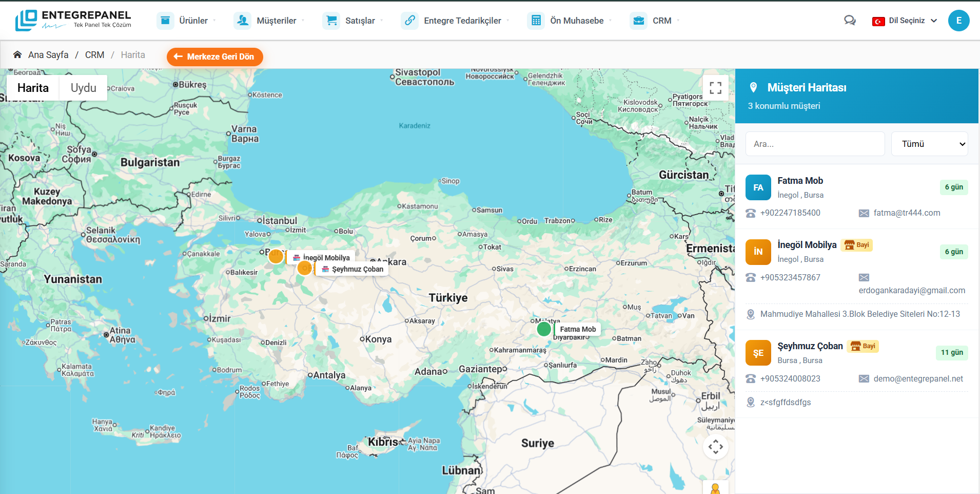
Task: Open the Tümü filter dropdown
Action: click(x=930, y=144)
